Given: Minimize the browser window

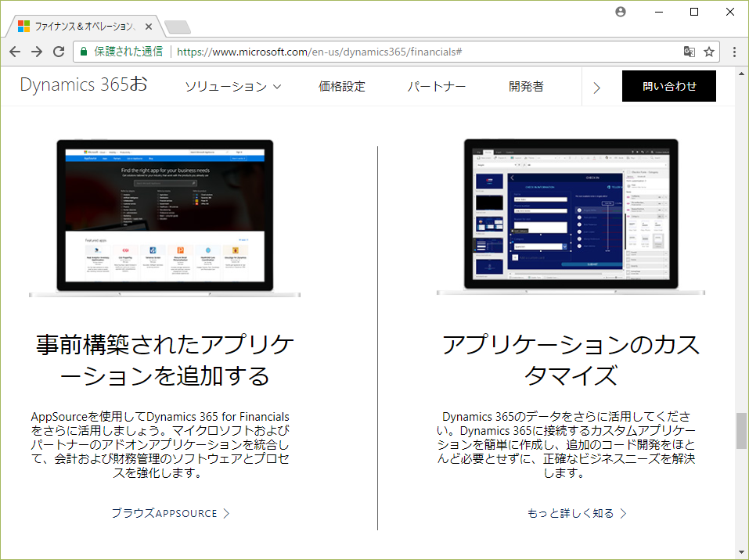Looking at the screenshot, I should point(659,12).
